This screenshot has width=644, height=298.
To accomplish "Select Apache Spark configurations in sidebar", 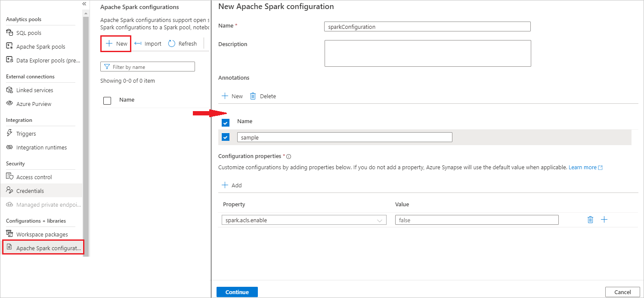I will point(43,248).
